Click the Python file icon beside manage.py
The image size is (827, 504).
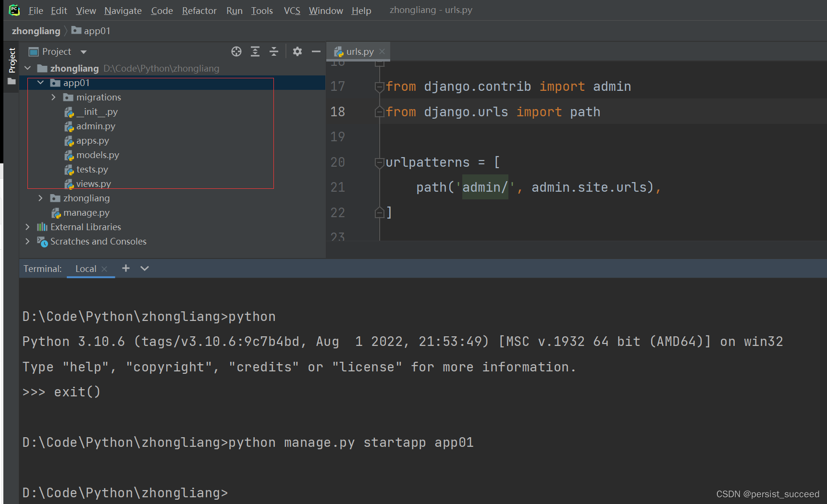[x=56, y=212]
